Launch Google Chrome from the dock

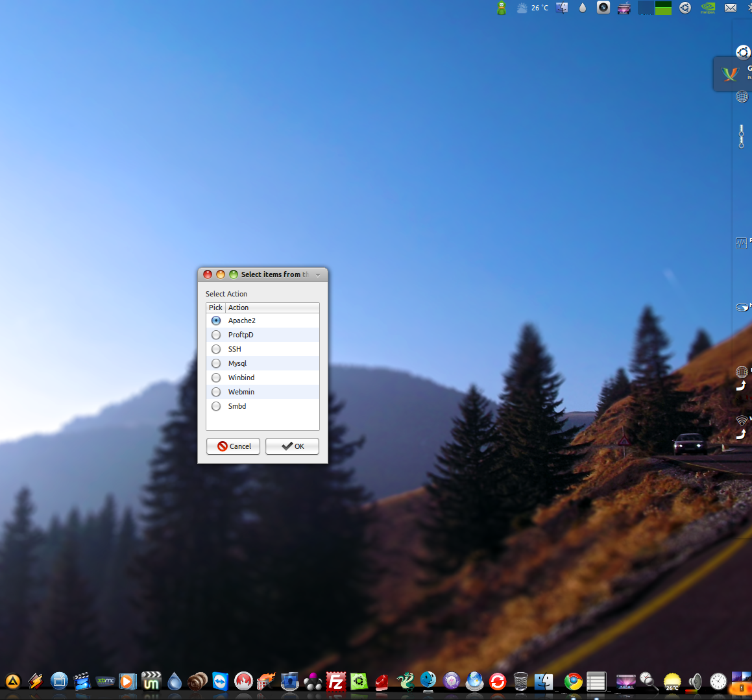click(573, 681)
